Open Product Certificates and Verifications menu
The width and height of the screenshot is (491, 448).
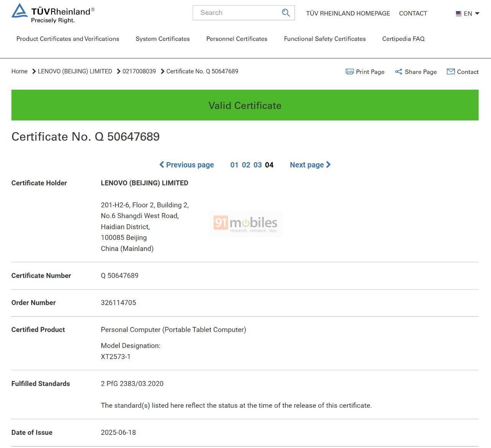click(x=68, y=39)
